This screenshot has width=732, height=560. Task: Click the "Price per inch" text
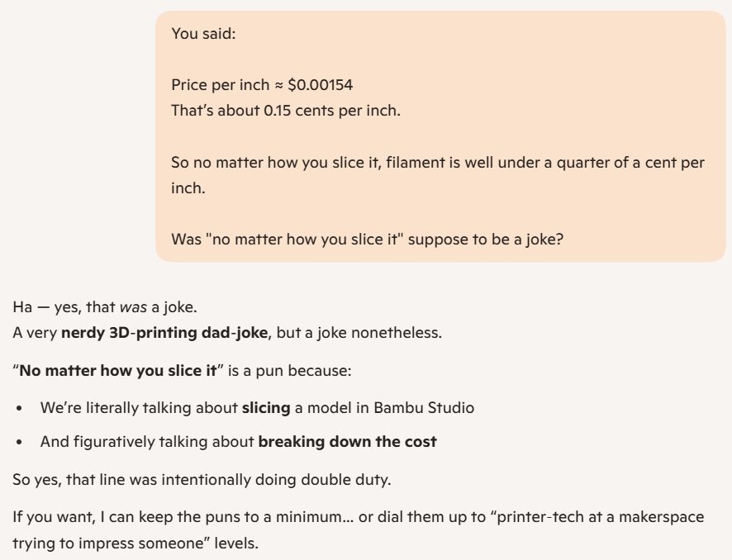tap(220, 85)
